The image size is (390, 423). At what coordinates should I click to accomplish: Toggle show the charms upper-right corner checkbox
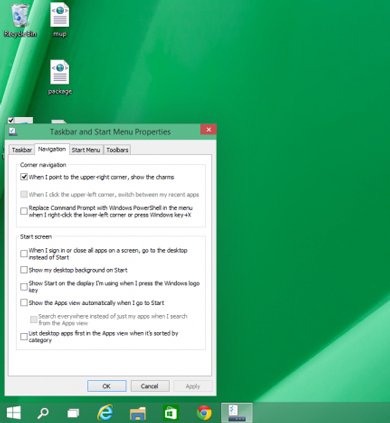pyautogui.click(x=24, y=177)
